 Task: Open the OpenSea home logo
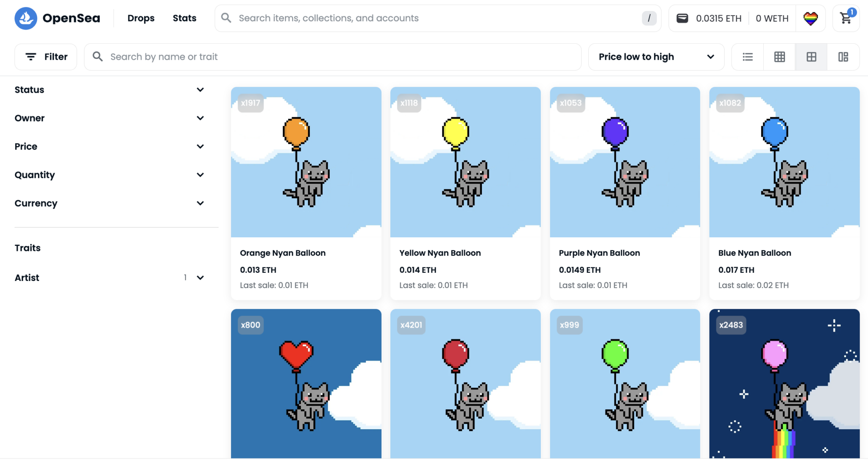pos(57,18)
